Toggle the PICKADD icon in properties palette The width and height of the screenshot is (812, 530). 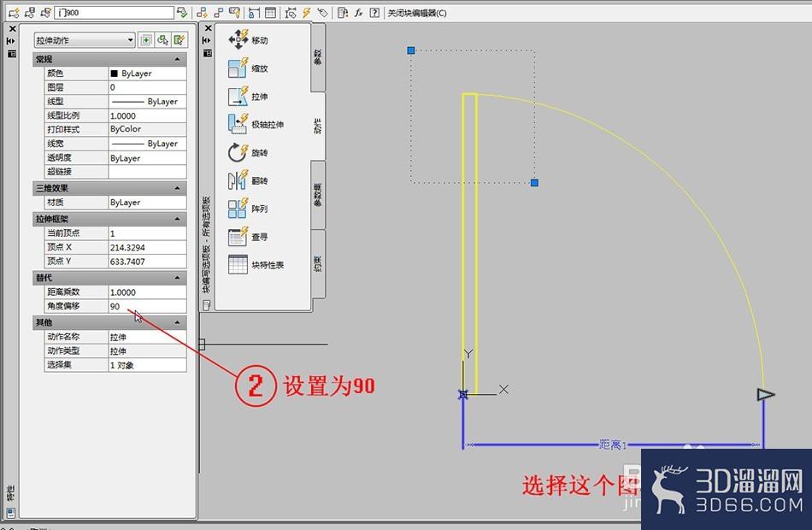pyautogui.click(x=146, y=40)
